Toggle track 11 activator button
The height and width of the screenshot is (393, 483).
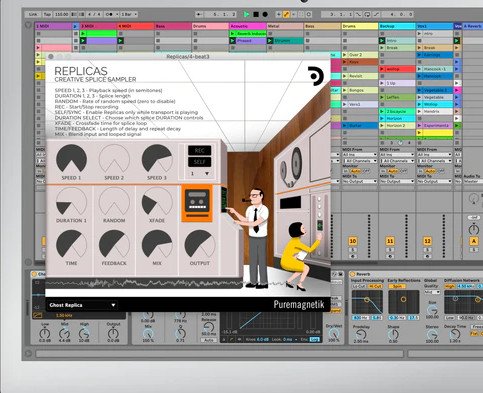(390, 241)
